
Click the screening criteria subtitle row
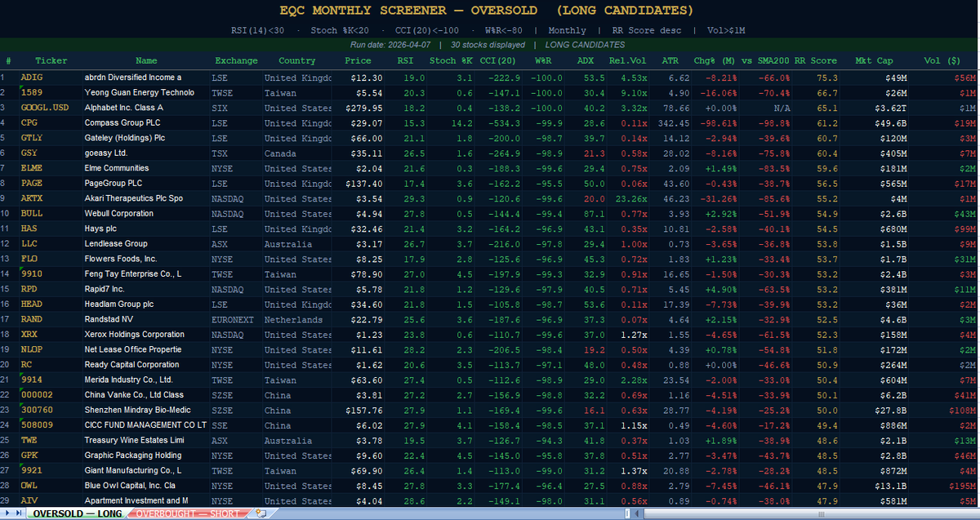487,30
